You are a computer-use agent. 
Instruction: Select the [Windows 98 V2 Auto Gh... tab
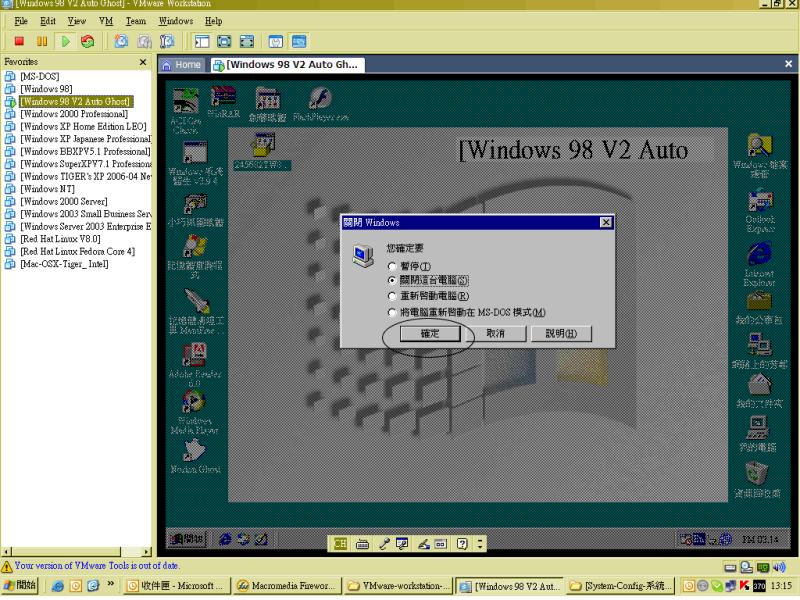tap(287, 65)
